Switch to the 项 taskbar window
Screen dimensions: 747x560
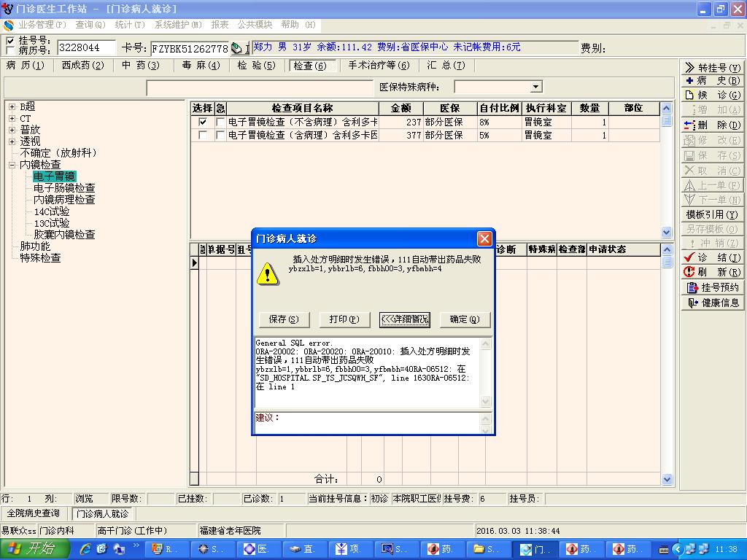349,549
